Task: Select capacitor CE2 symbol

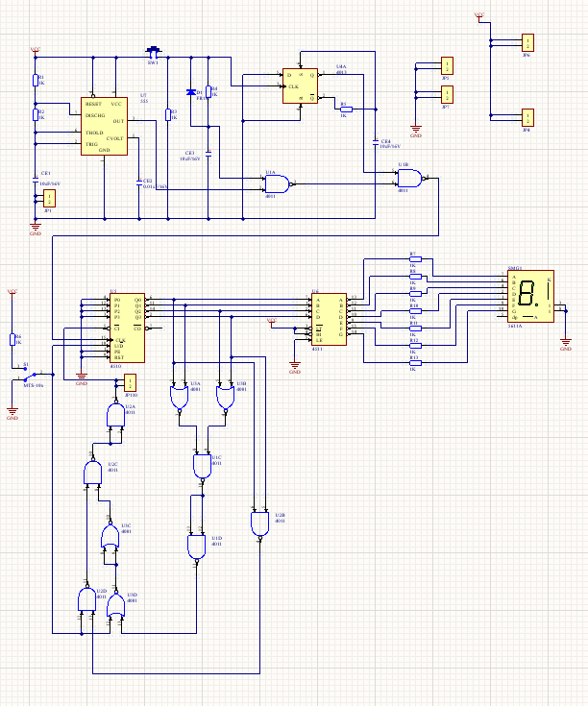Action: point(139,183)
